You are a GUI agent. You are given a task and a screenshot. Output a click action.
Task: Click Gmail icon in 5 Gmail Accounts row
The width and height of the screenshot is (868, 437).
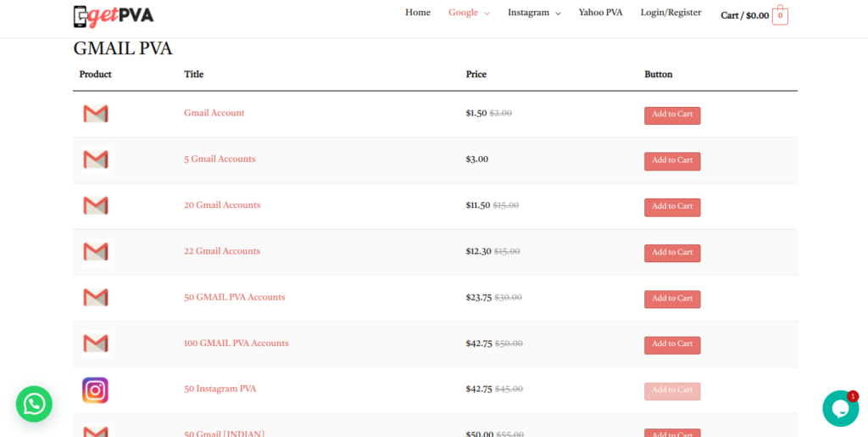click(x=96, y=160)
